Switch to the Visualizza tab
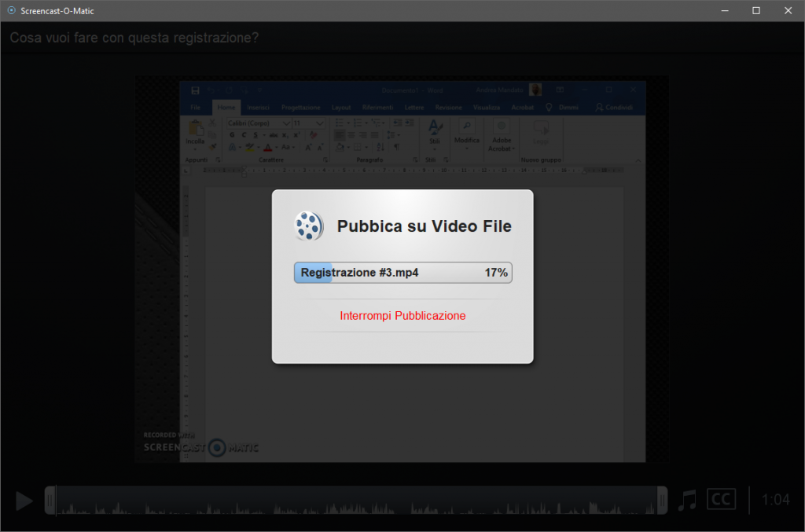The image size is (805, 532). click(x=486, y=107)
